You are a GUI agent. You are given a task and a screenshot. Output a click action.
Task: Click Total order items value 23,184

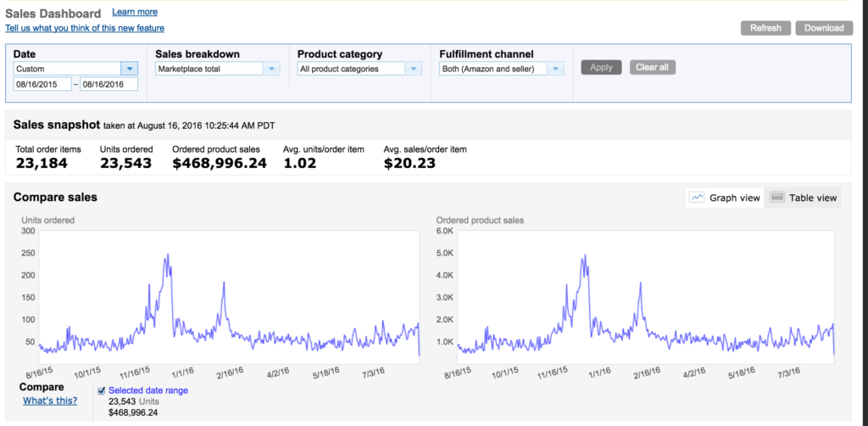[x=42, y=163]
